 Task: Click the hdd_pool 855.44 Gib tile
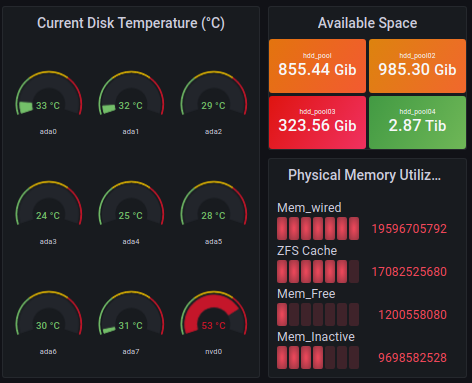point(317,66)
